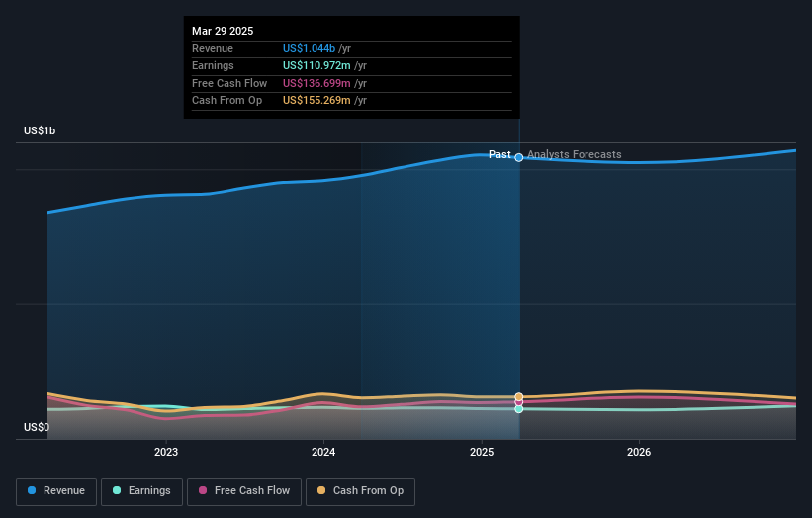This screenshot has height=518, width=812.
Task: Click the 2024 axis label
Action: [x=323, y=453]
